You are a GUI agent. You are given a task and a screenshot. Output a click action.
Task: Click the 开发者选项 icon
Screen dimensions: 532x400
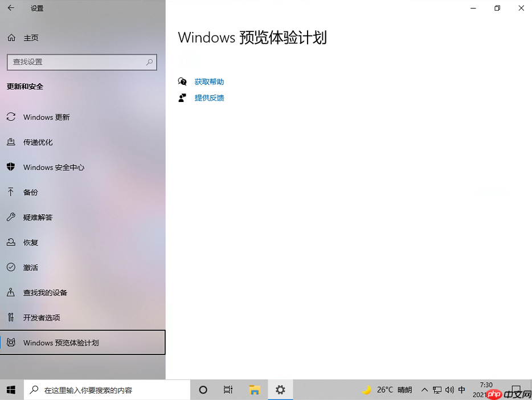(x=11, y=317)
